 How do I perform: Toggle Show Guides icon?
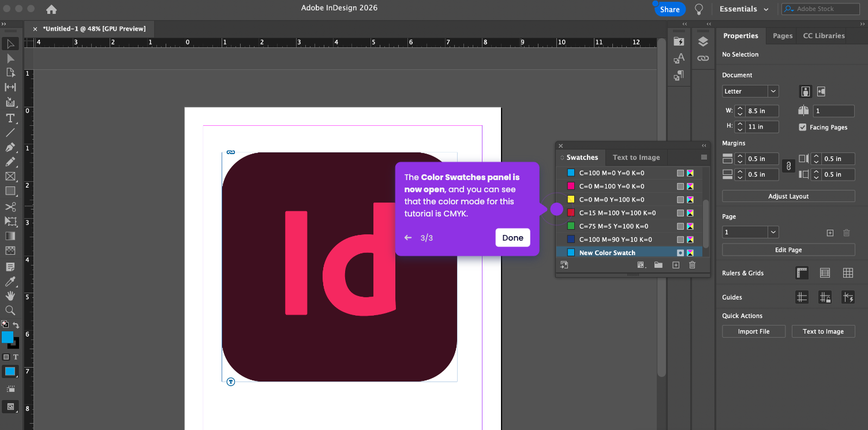802,297
